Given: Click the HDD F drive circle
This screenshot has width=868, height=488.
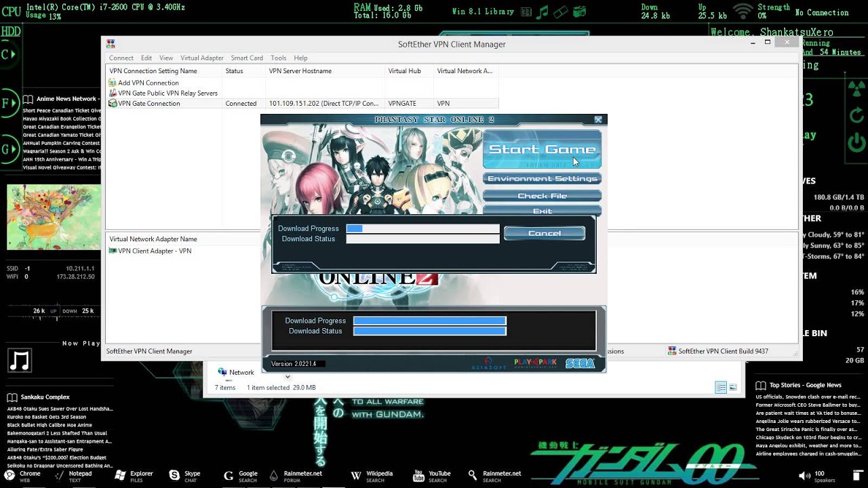Looking at the screenshot, I should point(8,104).
